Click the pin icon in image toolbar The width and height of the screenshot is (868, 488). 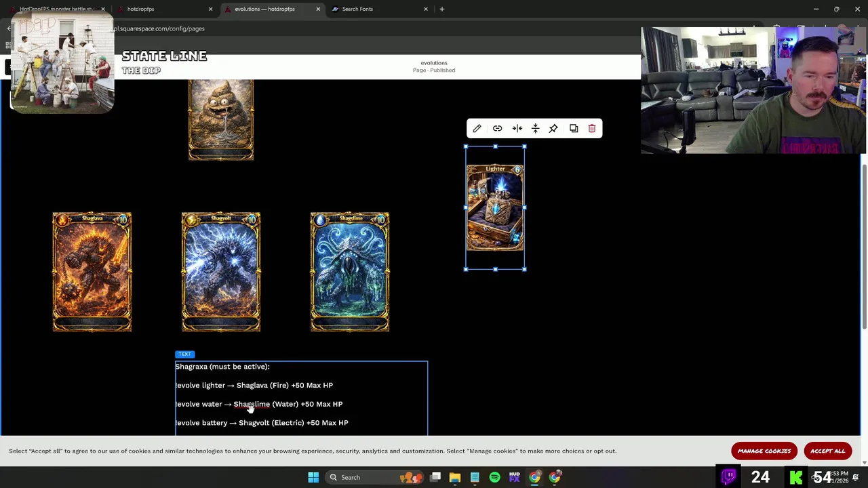point(553,129)
